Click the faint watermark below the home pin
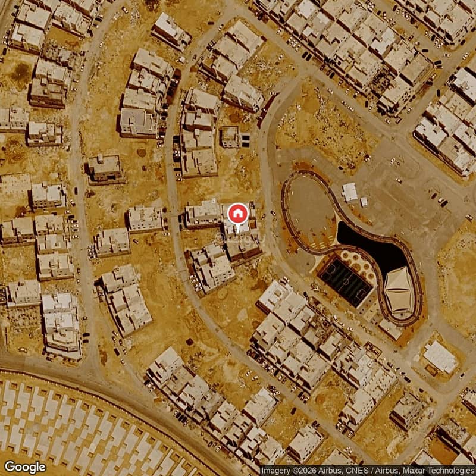Screen dimensions: 476x476 pos(240,239)
